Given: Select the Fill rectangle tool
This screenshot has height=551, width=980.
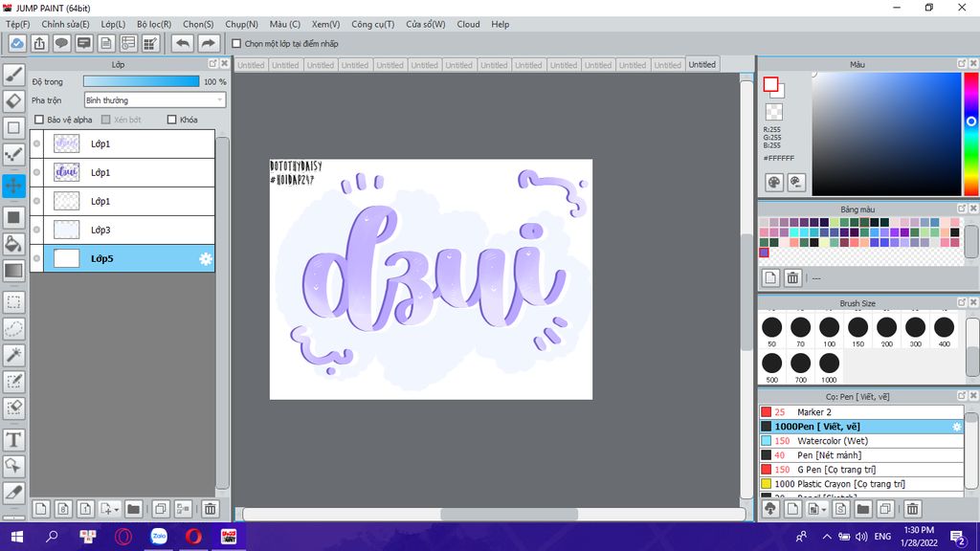Looking at the screenshot, I should (13, 217).
